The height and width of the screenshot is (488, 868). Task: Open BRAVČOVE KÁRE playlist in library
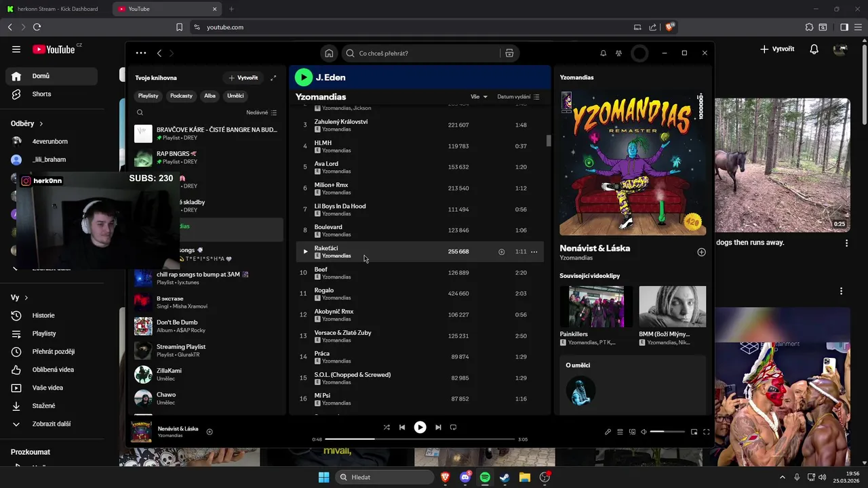pos(208,134)
